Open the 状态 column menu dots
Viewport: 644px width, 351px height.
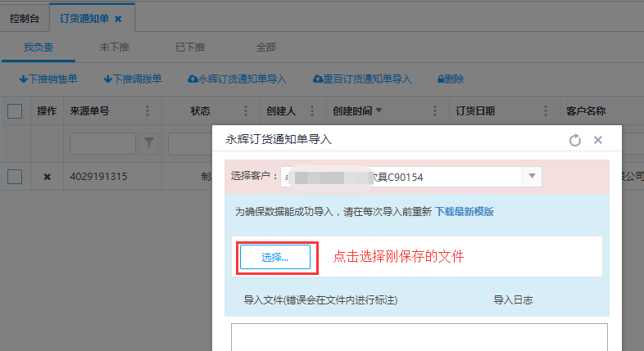tap(245, 111)
